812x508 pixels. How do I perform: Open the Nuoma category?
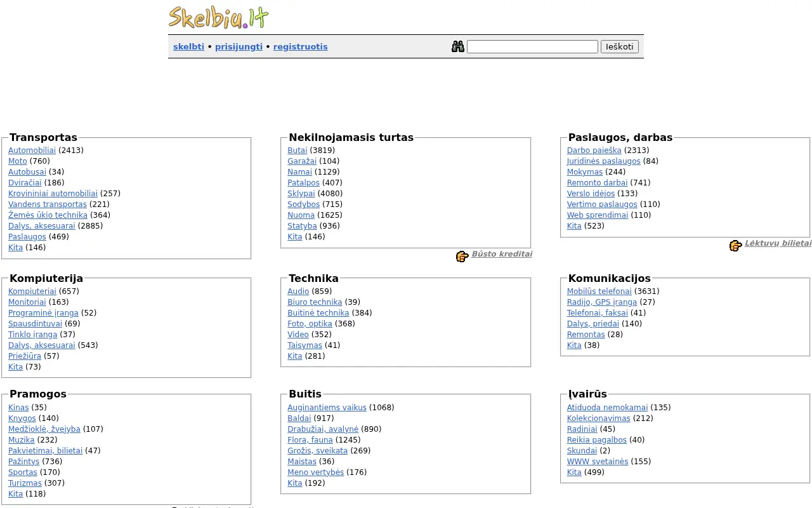click(x=301, y=215)
